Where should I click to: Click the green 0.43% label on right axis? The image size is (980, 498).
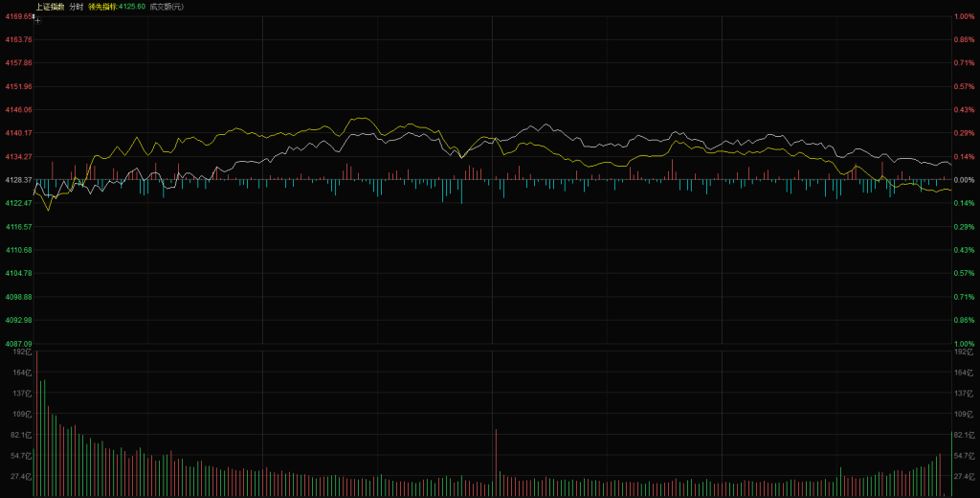pos(964,250)
